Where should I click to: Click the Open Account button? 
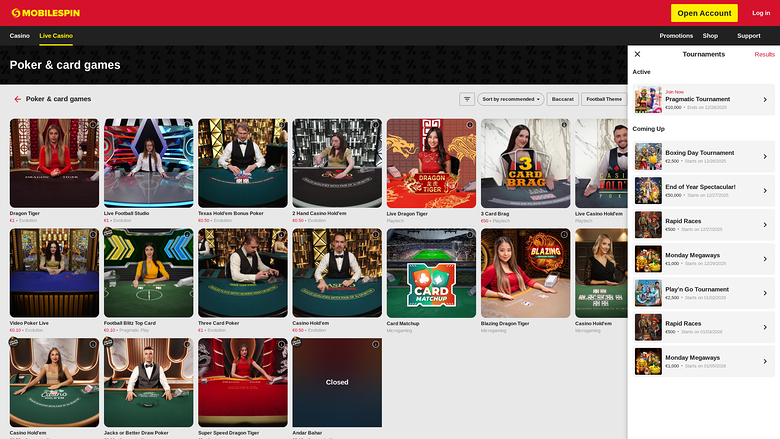click(x=704, y=13)
